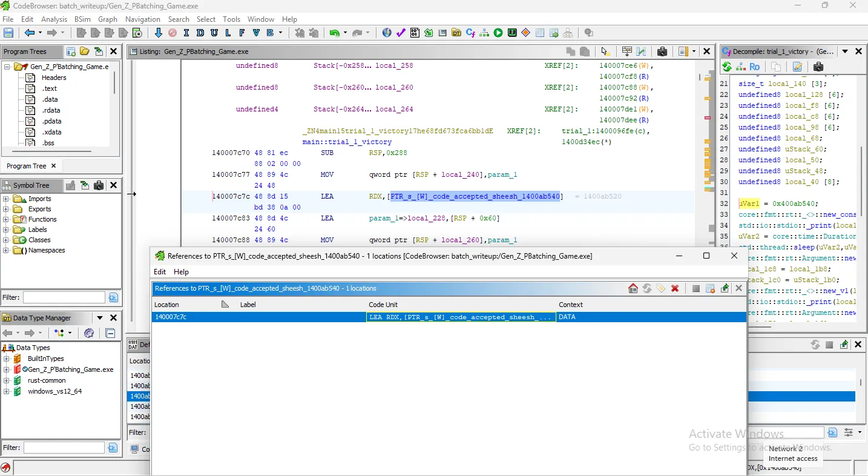Click the home icon in References toolbar
The image size is (868, 476).
(633, 288)
